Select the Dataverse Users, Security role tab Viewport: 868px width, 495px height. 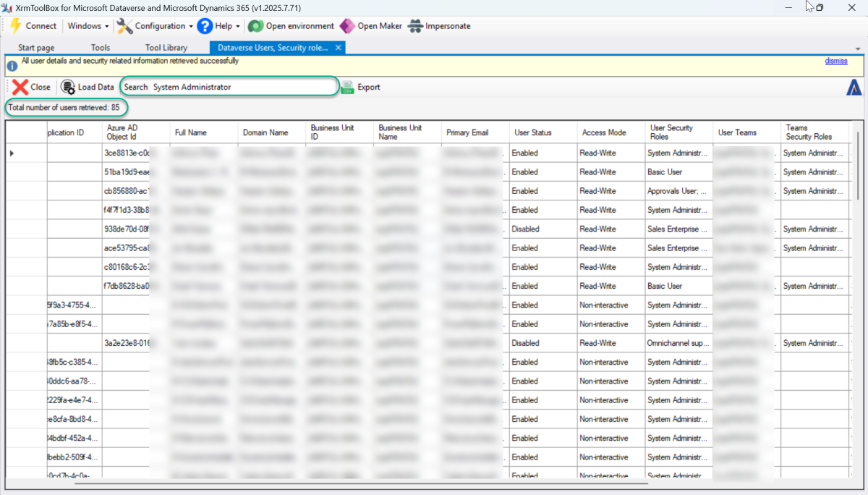tap(273, 48)
